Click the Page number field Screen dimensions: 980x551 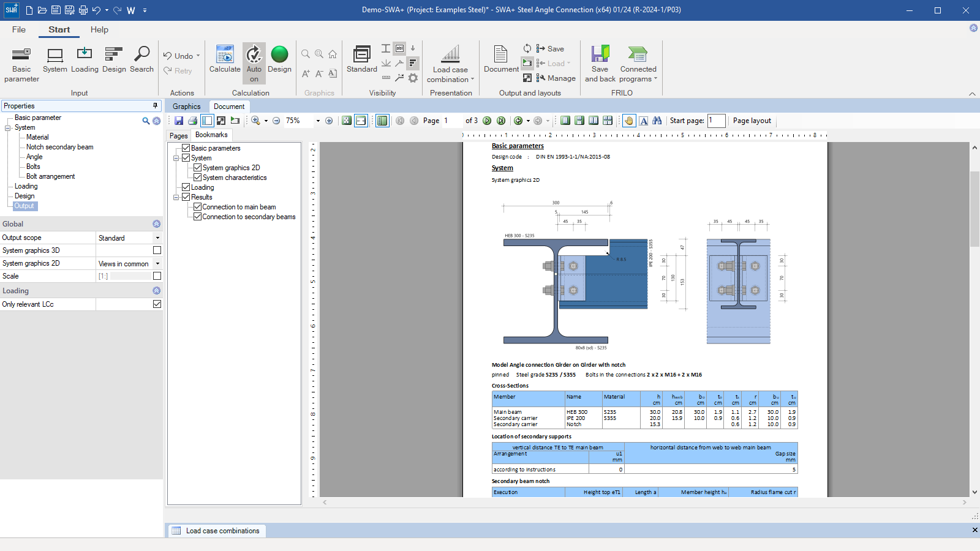tap(452, 121)
